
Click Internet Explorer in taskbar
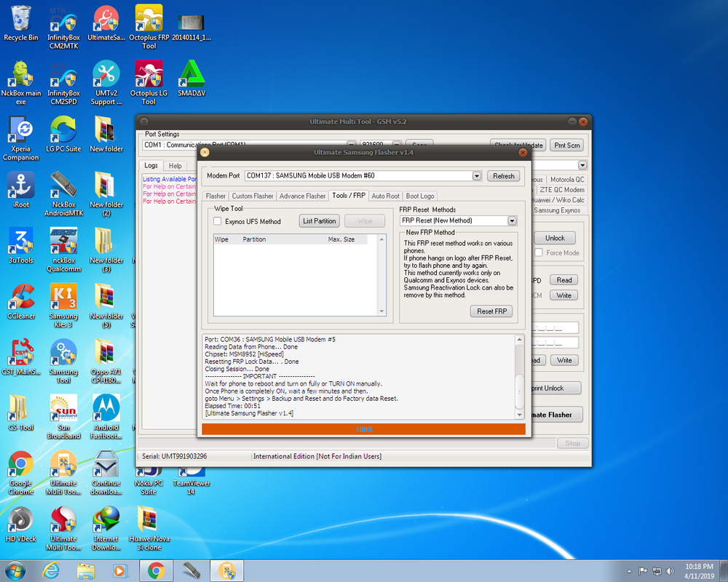(51, 570)
